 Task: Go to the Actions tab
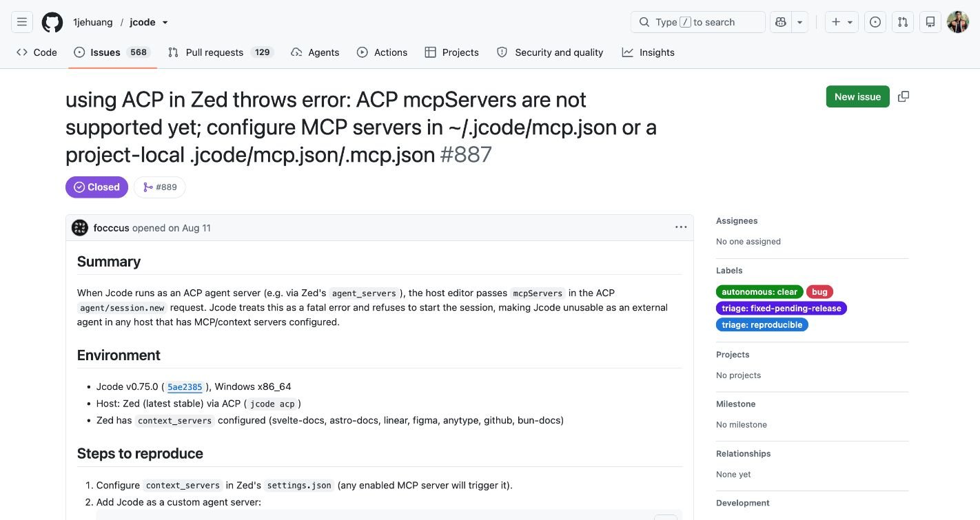(382, 52)
